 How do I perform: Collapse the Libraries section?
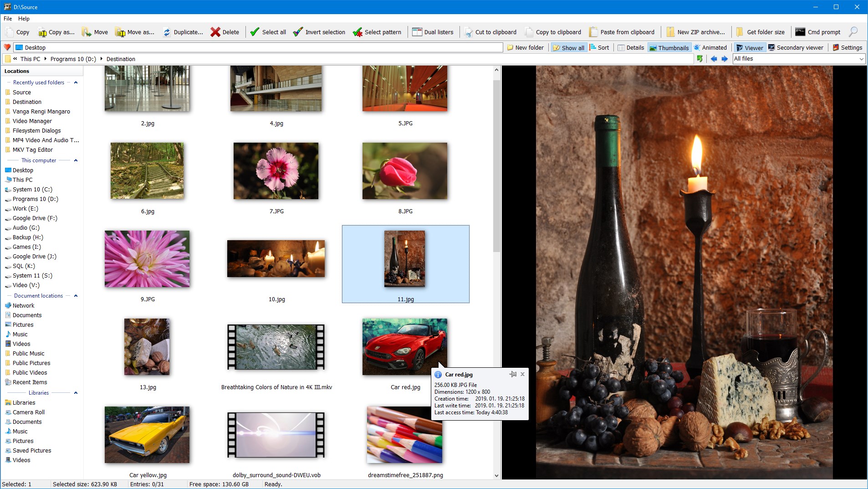76,393
